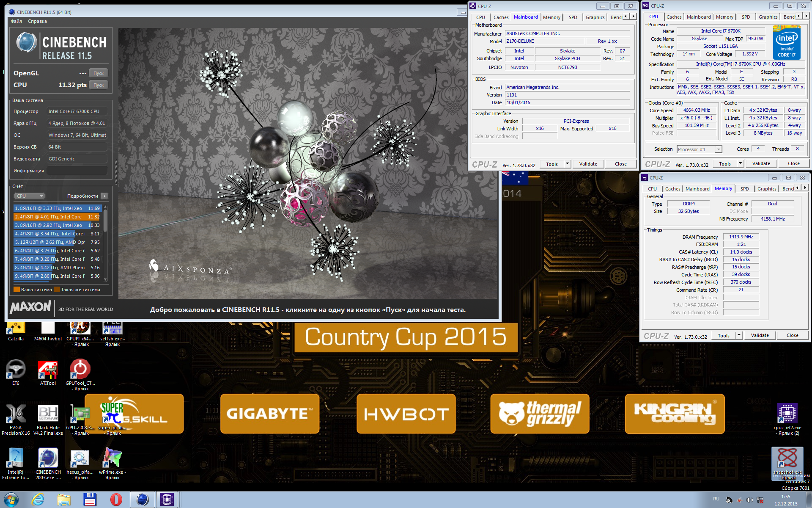Switch to the CINEBENCH taskbar button
This screenshot has width=812, height=508.
click(x=142, y=500)
